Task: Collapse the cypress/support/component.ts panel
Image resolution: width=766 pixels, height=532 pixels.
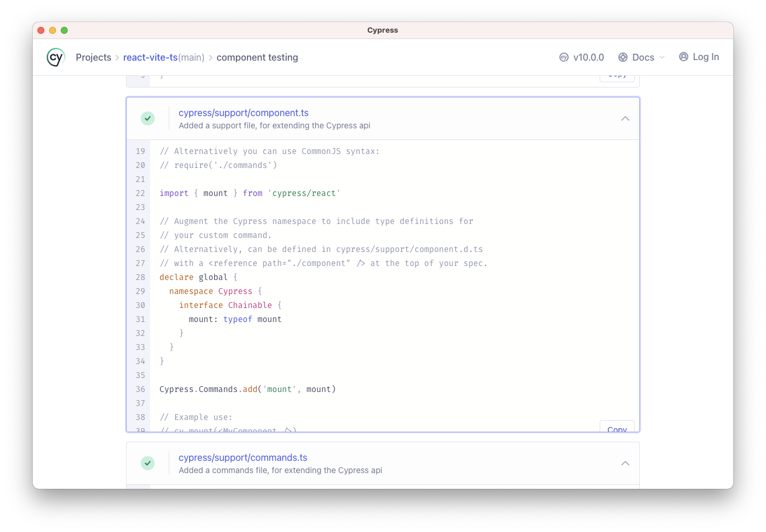Action: (x=625, y=118)
